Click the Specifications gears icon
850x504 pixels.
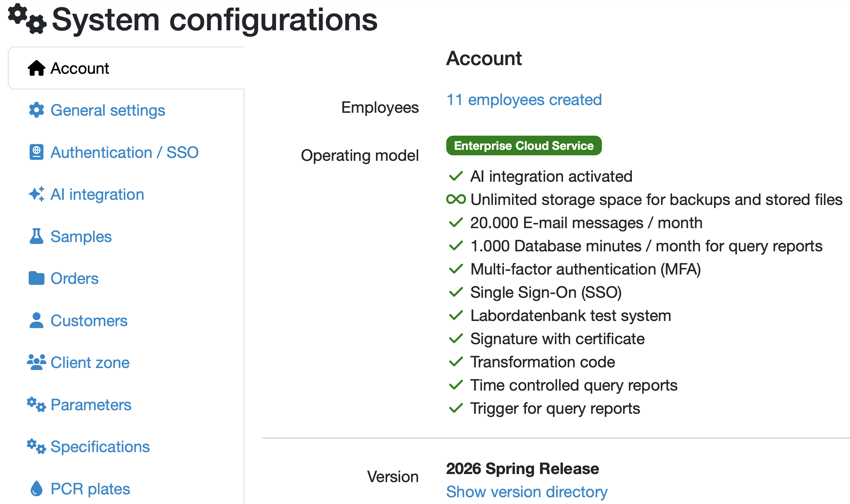tap(36, 447)
